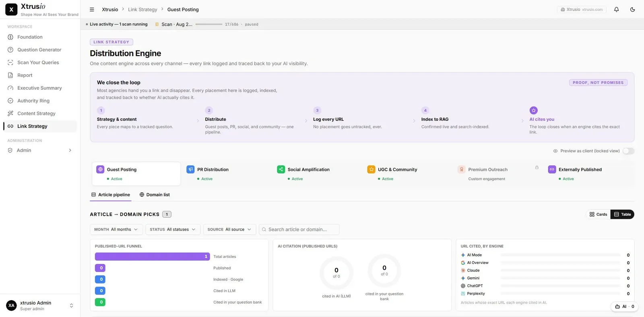Switch to dark mode moon icon
Screen dimensions: 644x317
[632, 10]
